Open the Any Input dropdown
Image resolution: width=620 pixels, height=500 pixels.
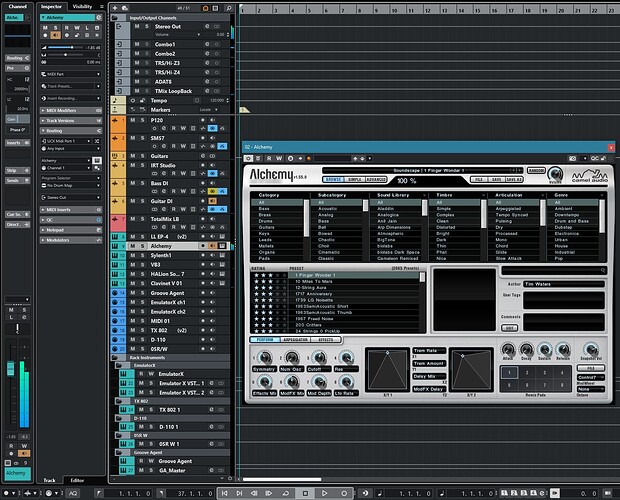click(x=71, y=149)
